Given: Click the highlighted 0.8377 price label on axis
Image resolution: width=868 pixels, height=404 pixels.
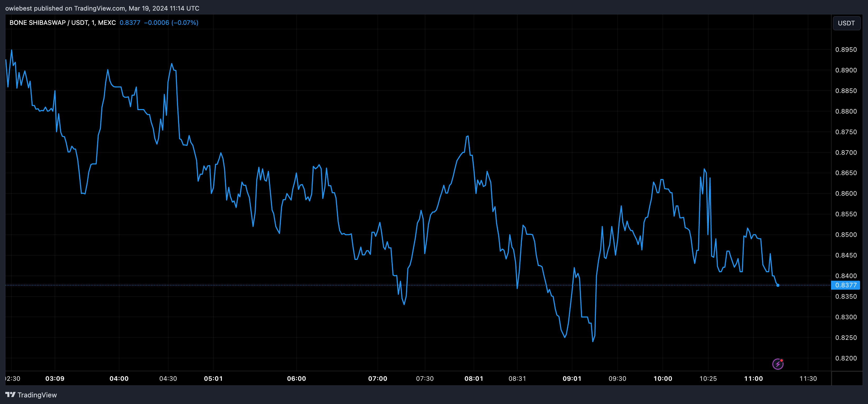Looking at the screenshot, I should (x=846, y=285).
